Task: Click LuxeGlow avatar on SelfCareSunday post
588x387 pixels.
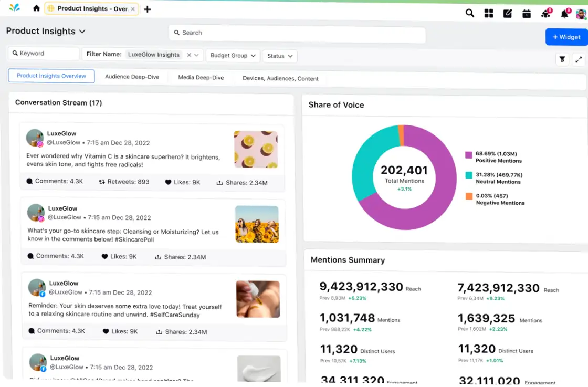Action: [x=37, y=288]
